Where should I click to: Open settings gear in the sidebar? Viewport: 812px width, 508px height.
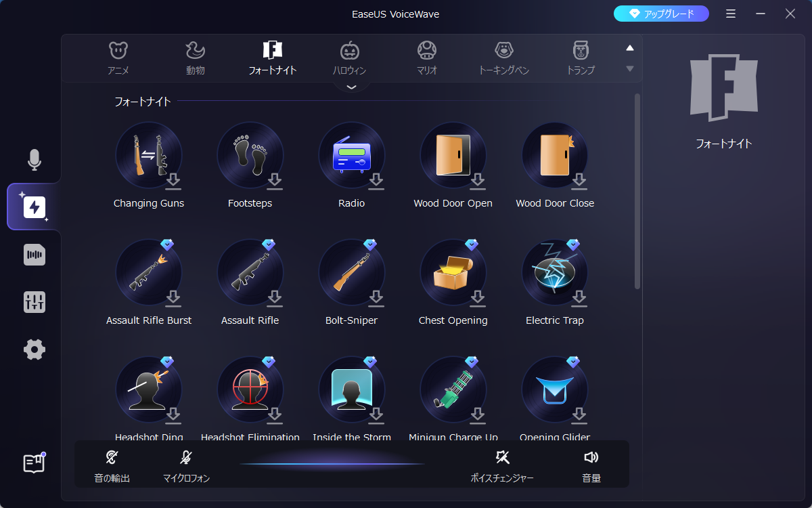click(34, 350)
